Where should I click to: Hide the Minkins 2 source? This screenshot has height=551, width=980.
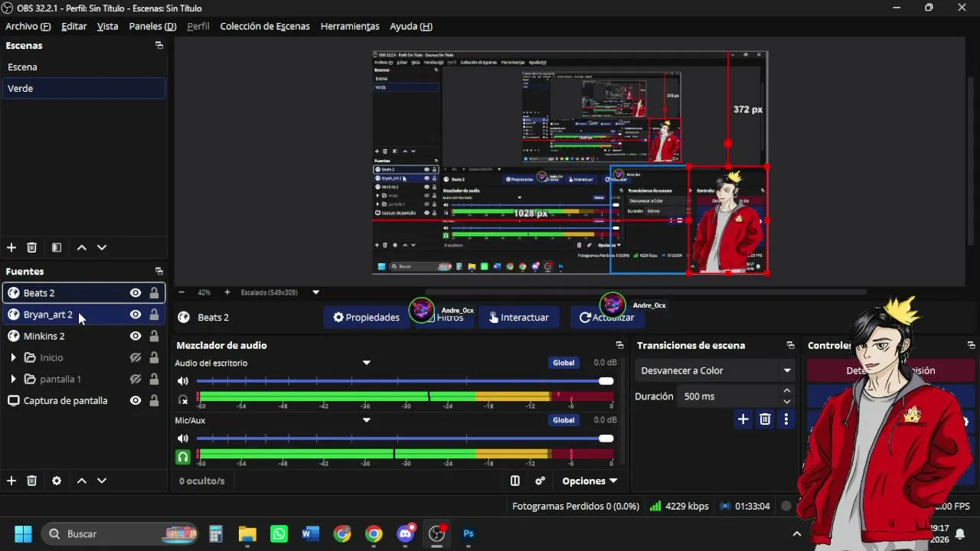tap(136, 336)
